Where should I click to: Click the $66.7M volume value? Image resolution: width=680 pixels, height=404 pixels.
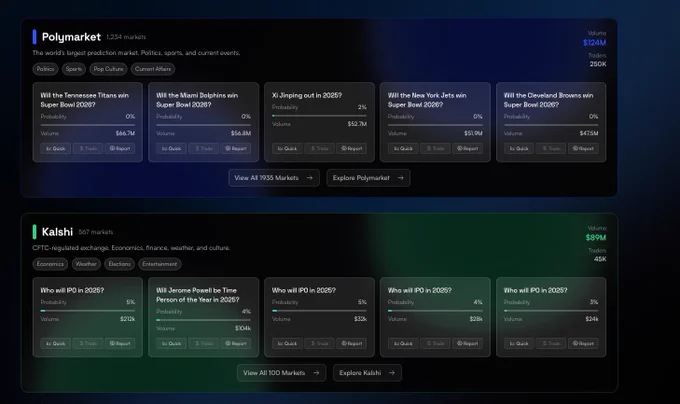point(125,134)
